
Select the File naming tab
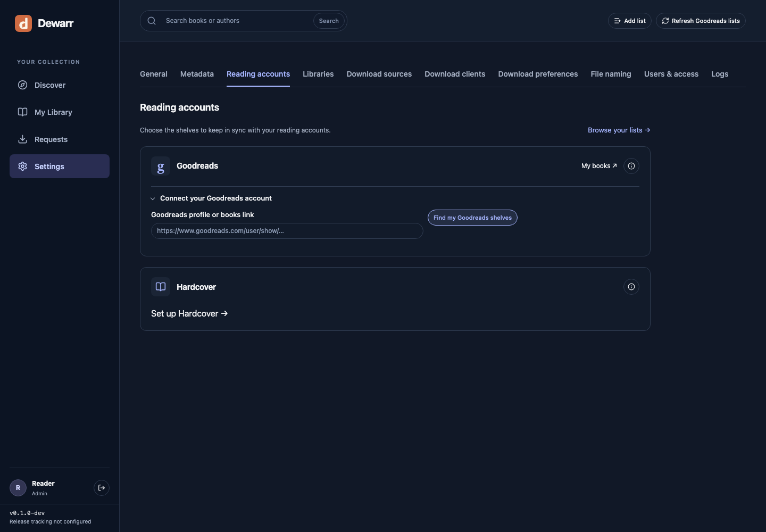tap(611, 74)
